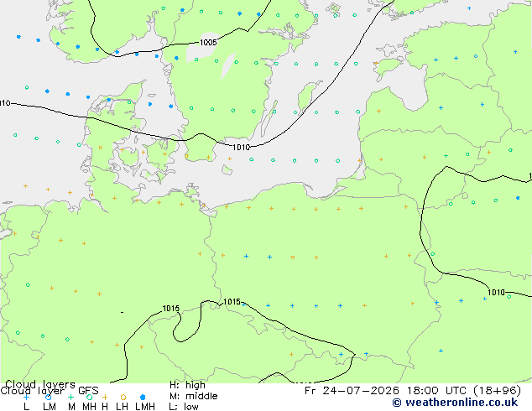Click the 1005 isobar label over Sweden
The height and width of the screenshot is (411, 532).
(x=208, y=43)
